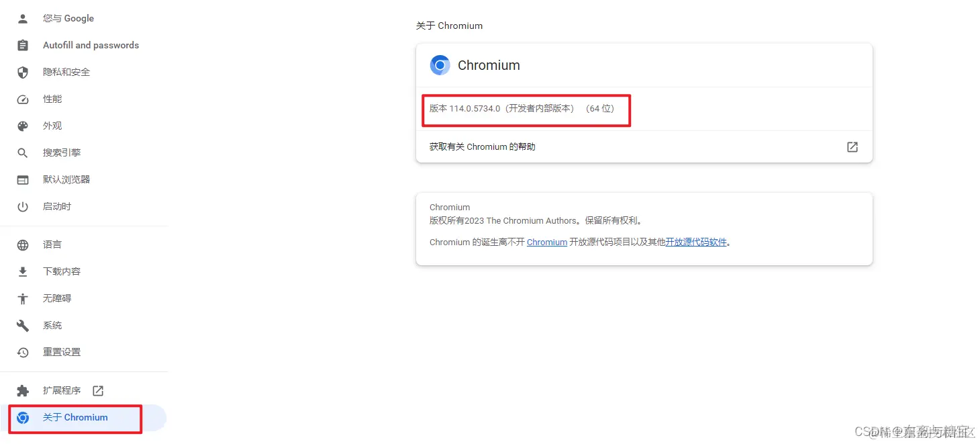Click the globe icon for 语言
The height and width of the screenshot is (444, 980).
[x=23, y=245]
